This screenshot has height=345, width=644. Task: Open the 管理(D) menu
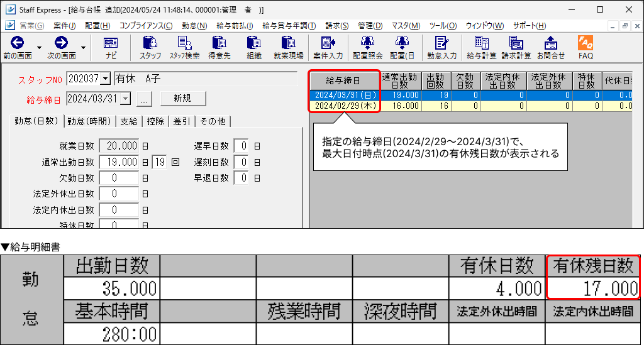370,26
